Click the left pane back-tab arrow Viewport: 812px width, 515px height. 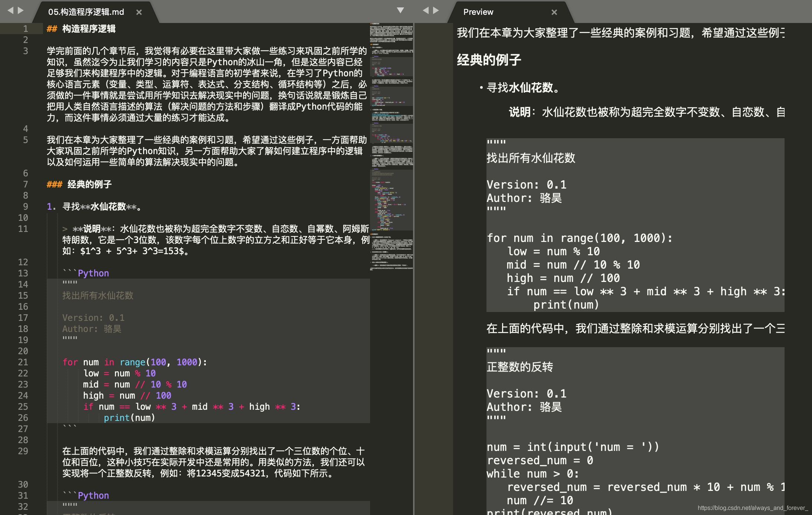pyautogui.click(x=10, y=10)
